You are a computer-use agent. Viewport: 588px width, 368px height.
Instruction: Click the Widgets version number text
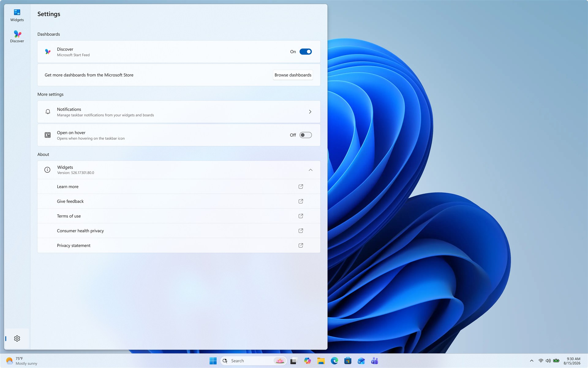[76, 173]
